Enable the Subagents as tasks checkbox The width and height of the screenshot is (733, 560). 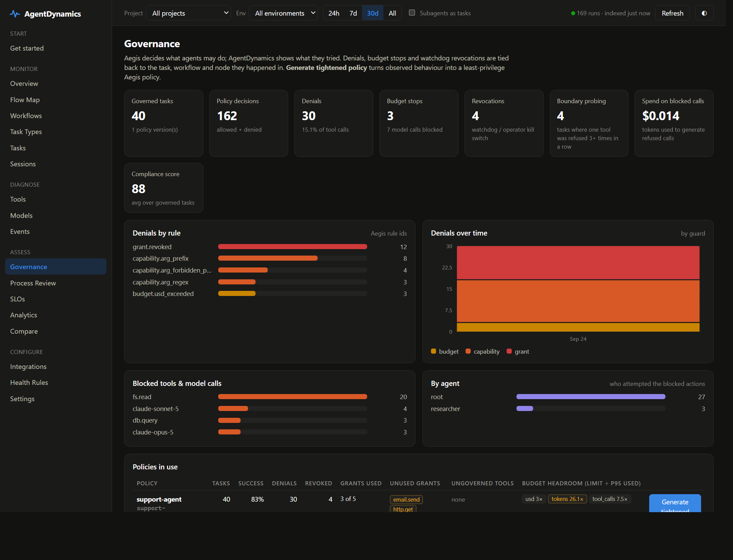coord(412,13)
